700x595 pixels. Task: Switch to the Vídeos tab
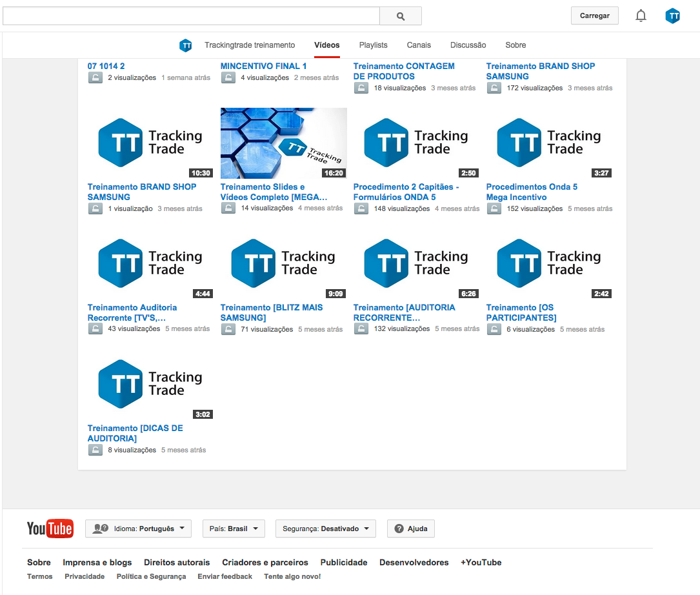(327, 45)
